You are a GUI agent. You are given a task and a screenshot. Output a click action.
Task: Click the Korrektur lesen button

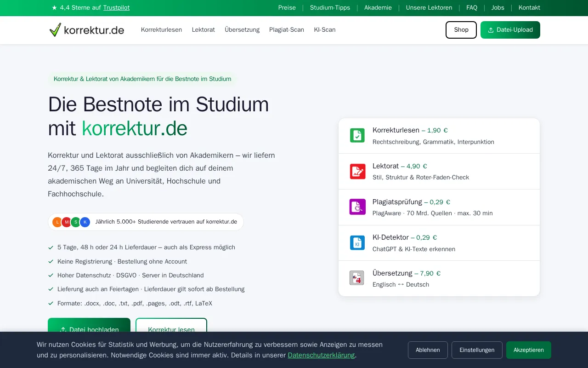coord(171,325)
